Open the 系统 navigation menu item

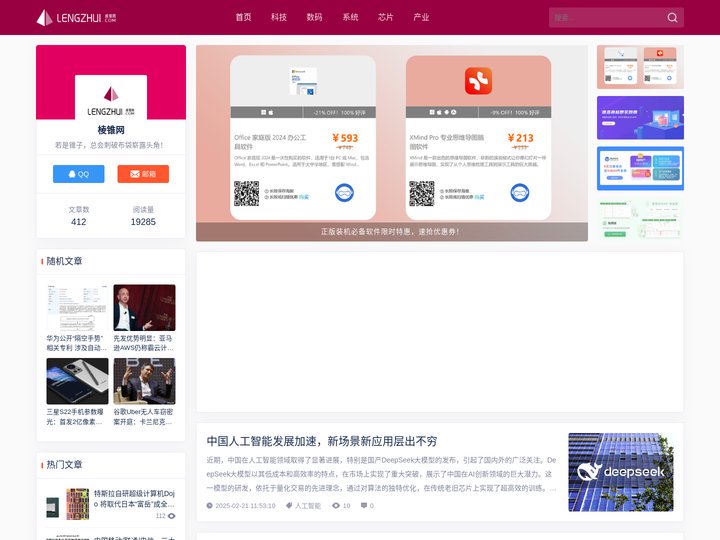350,17
